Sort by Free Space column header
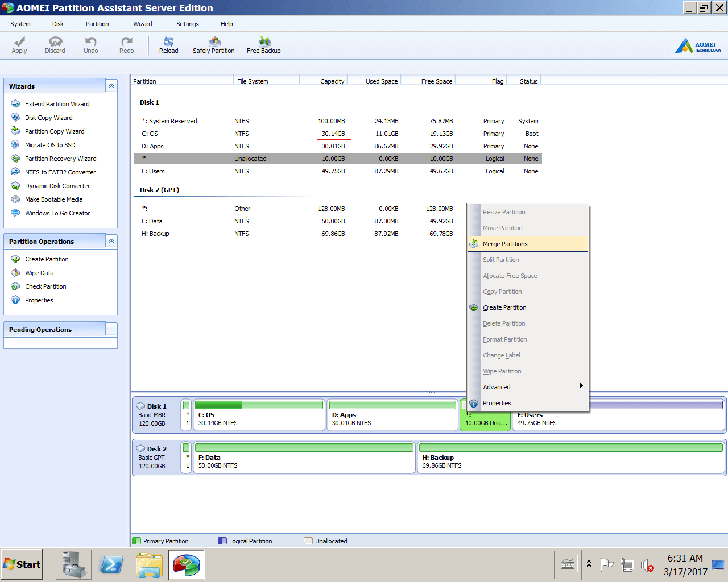Screen dimensions: 728x582 pos(428,81)
